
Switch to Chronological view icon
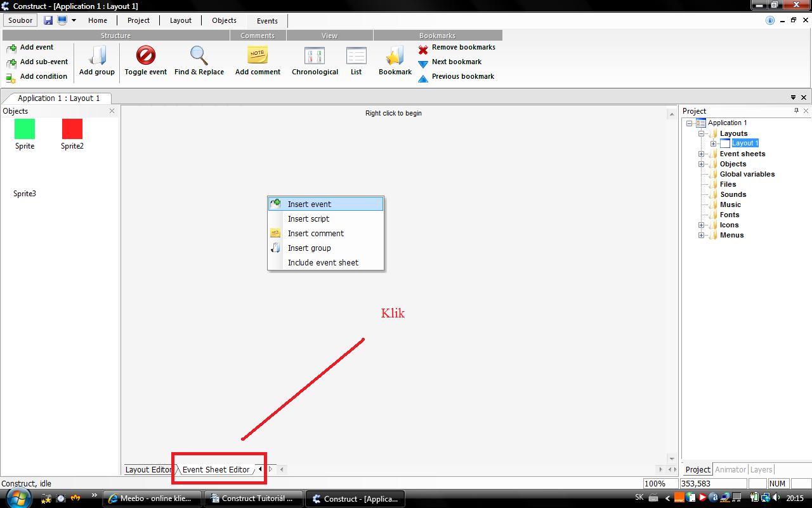(x=315, y=55)
